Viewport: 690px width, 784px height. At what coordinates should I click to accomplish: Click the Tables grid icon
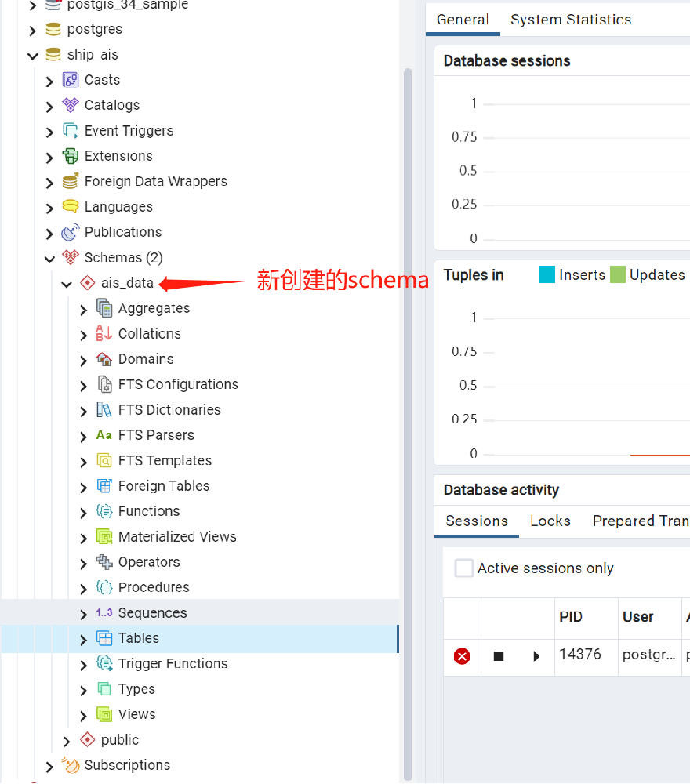(104, 638)
